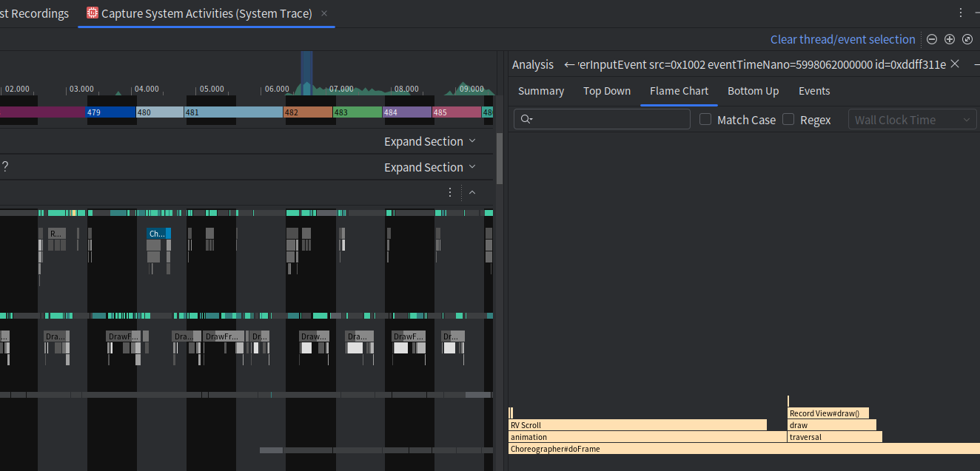
Task: Click the Analysis panel label
Action: click(533, 64)
